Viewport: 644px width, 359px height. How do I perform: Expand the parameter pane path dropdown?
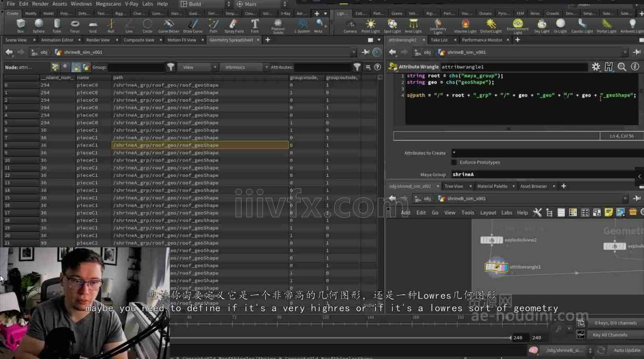coord(625,52)
